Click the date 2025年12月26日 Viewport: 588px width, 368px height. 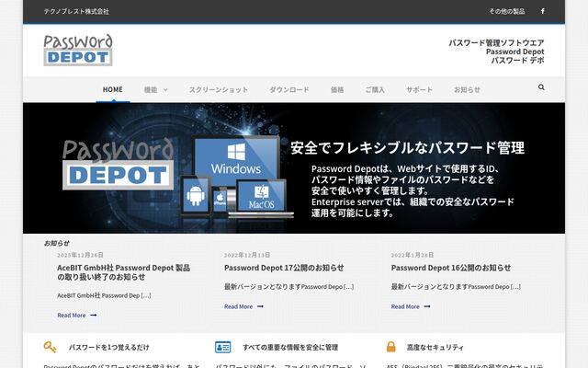[80, 255]
